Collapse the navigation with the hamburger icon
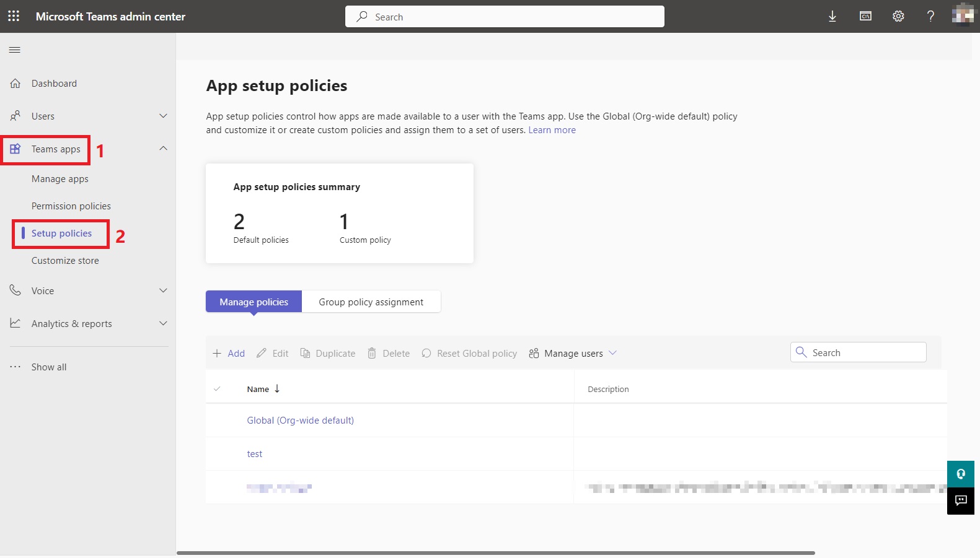This screenshot has width=980, height=558. [x=15, y=50]
